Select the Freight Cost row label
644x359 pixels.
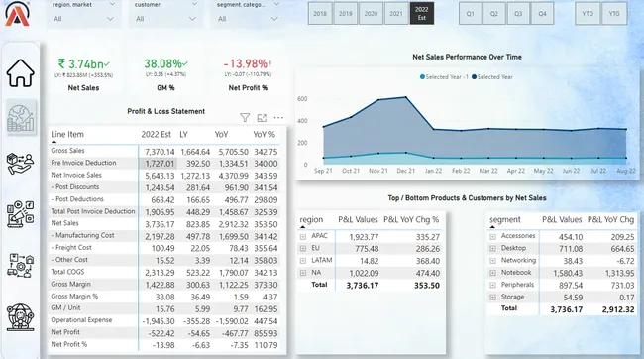pos(71,248)
